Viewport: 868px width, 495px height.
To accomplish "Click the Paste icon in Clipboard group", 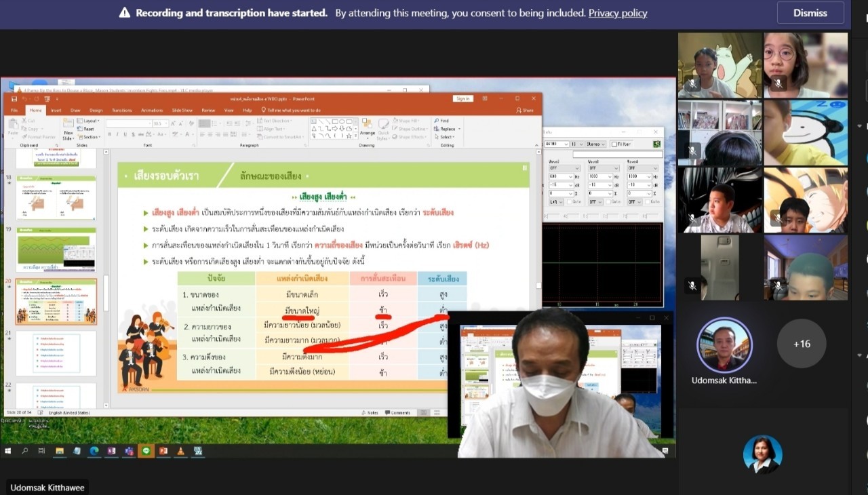I will [13, 128].
